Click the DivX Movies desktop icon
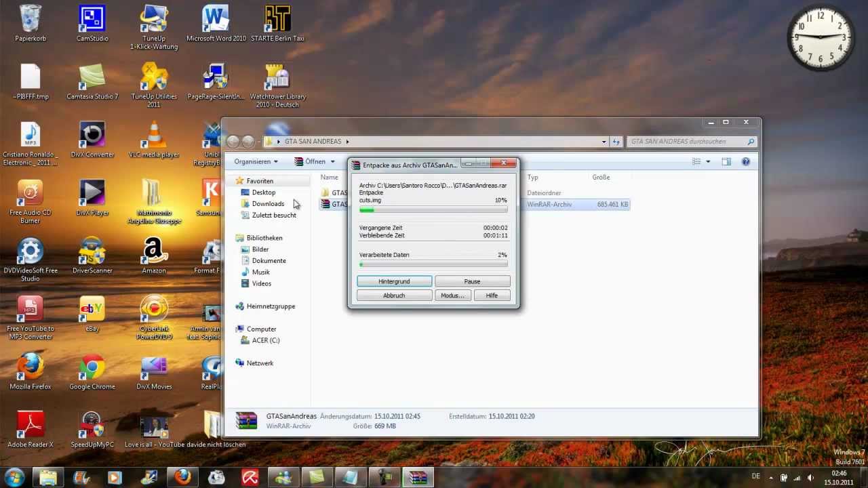The image size is (868, 488). click(154, 372)
